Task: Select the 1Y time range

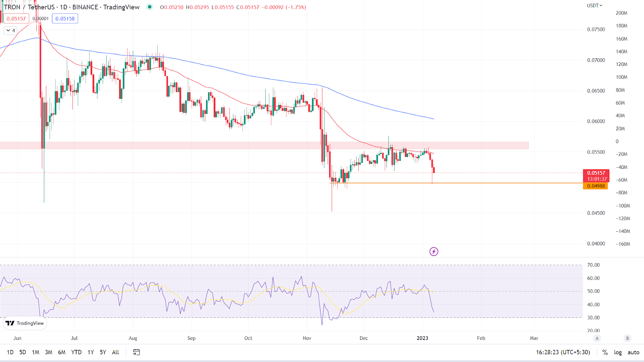Action: 91,352
